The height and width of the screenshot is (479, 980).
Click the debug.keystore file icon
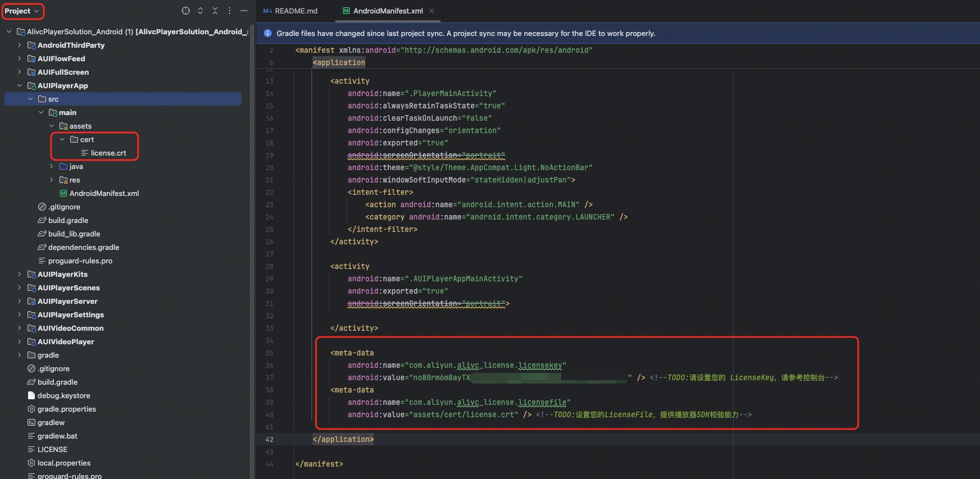pyautogui.click(x=31, y=395)
